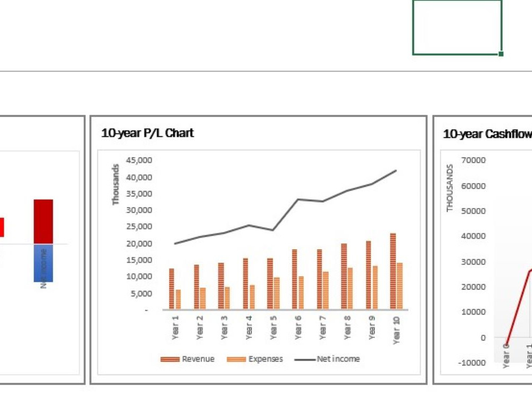The height and width of the screenshot is (399, 532).
Task: Click the 40000 value in Cashflow chart
Action: 473,236
